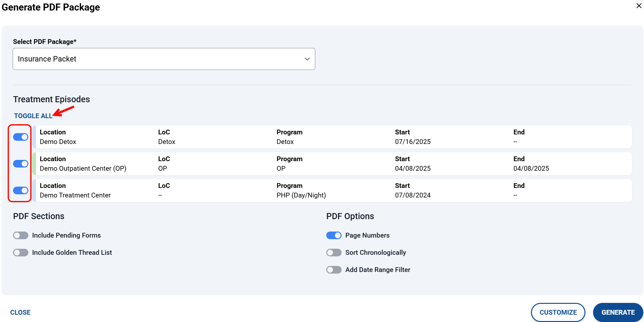644x322 pixels.
Task: Turn off Page Numbers option
Action: (x=334, y=235)
